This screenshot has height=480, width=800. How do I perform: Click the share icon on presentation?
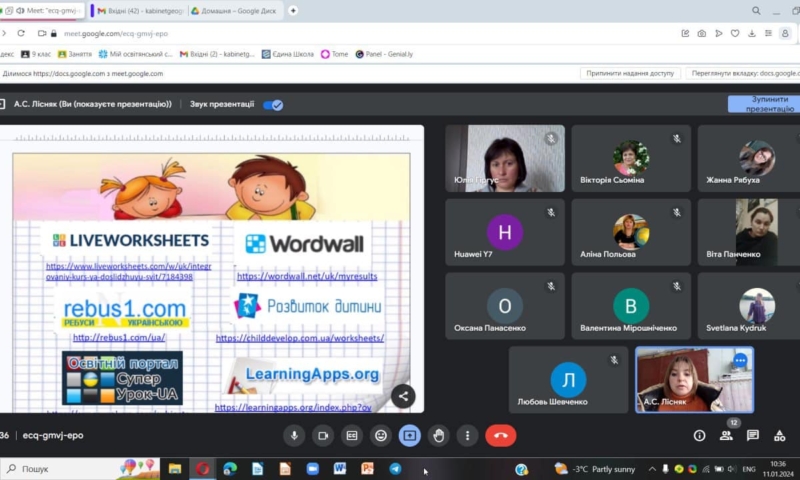(x=403, y=396)
